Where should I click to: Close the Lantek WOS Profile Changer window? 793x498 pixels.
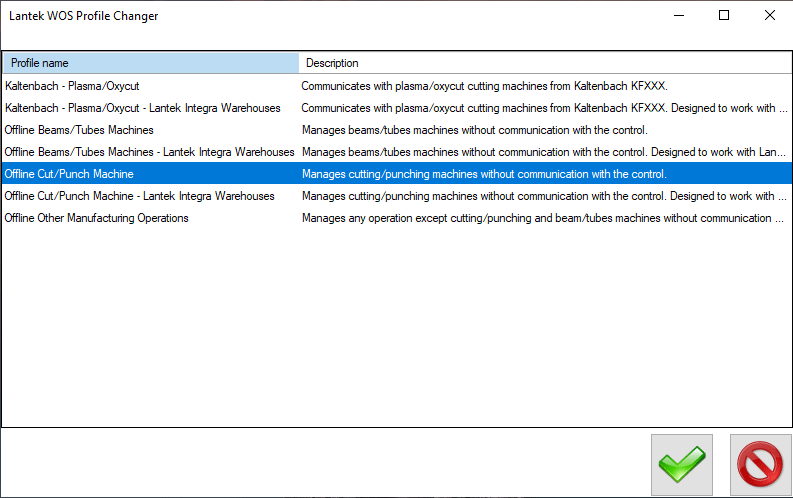pos(769,16)
